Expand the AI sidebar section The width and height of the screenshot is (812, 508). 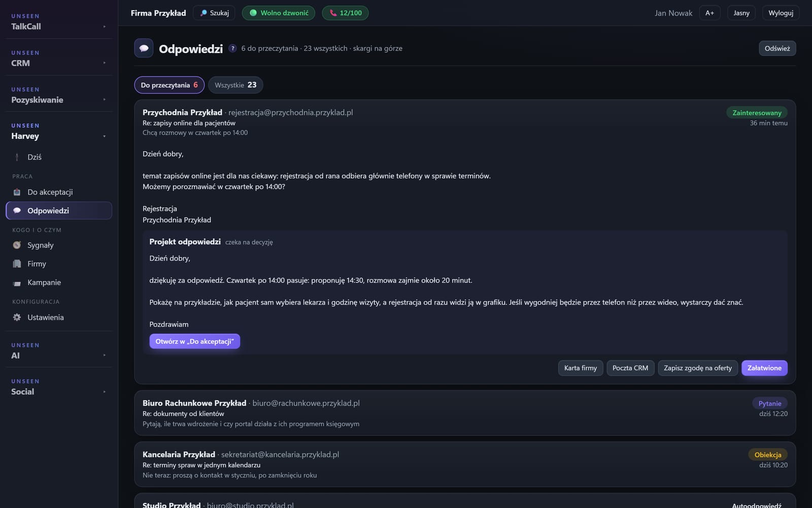(x=59, y=351)
